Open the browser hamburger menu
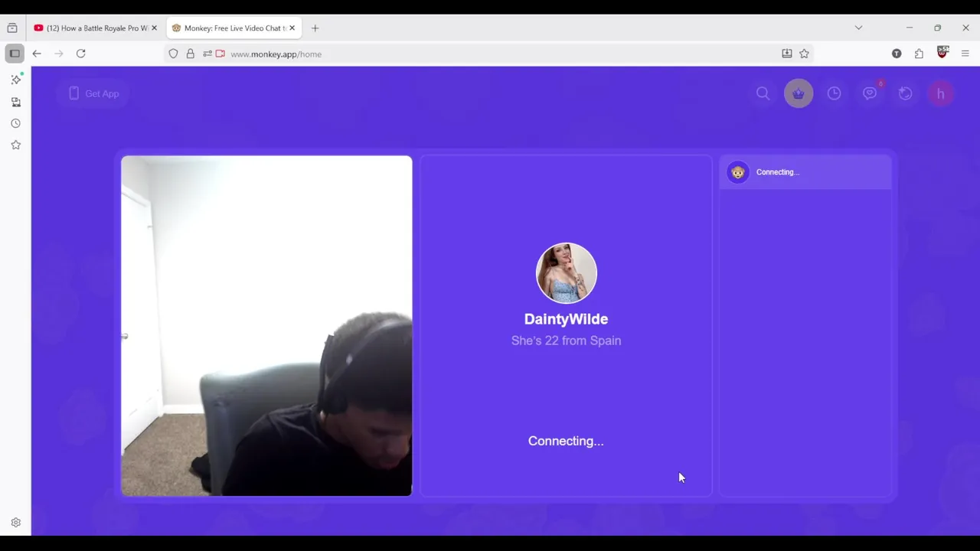Image resolution: width=980 pixels, height=551 pixels. coord(965,54)
